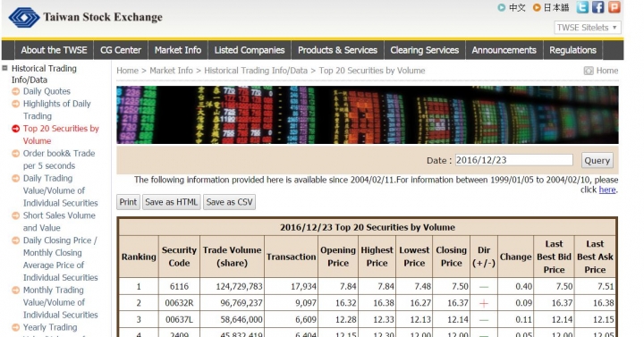The image size is (644, 337).
Task: Click the Query button
Action: tap(597, 161)
